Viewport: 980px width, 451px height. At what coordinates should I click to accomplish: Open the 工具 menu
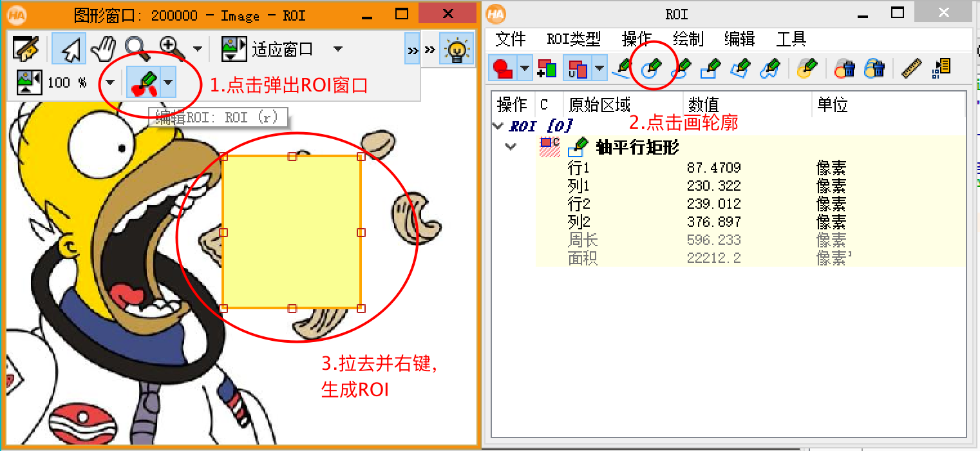[791, 39]
